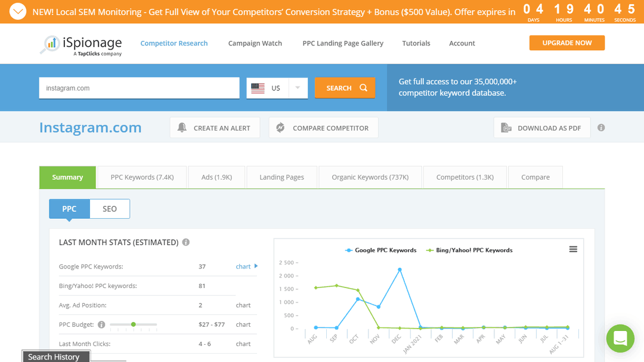Click the Upgrade Now button

(x=567, y=43)
